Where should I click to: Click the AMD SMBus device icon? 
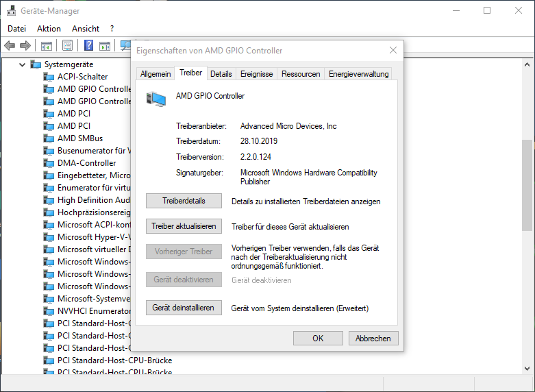[49, 138]
